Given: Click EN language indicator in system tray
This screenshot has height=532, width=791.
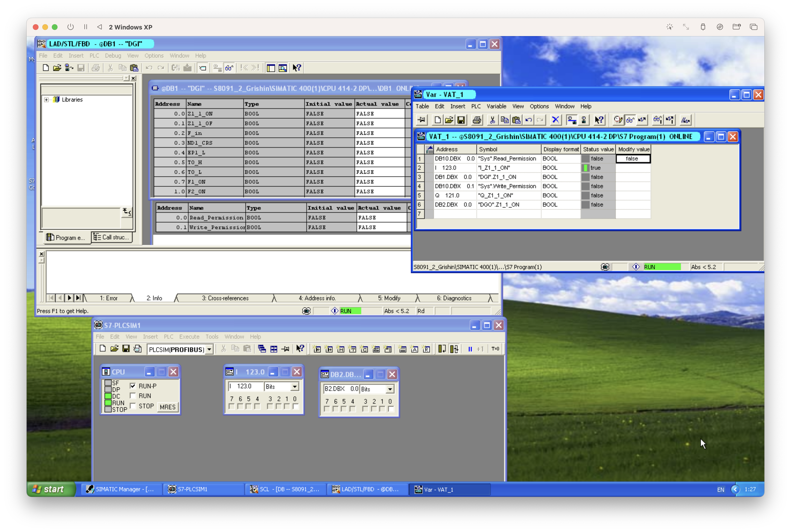Looking at the screenshot, I should point(720,489).
